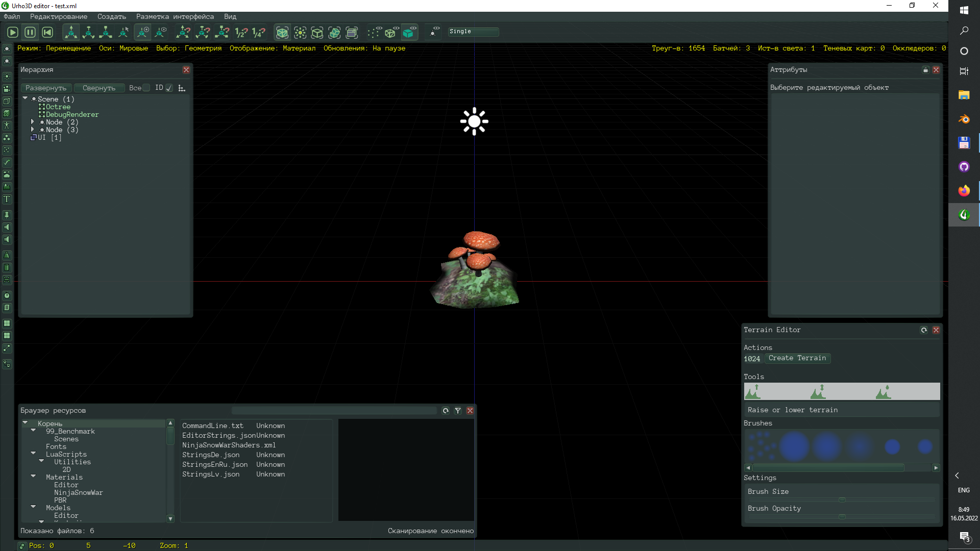The width and height of the screenshot is (980, 551).
Task: Select the translate manipulation mode on toolbar
Action: (71, 32)
